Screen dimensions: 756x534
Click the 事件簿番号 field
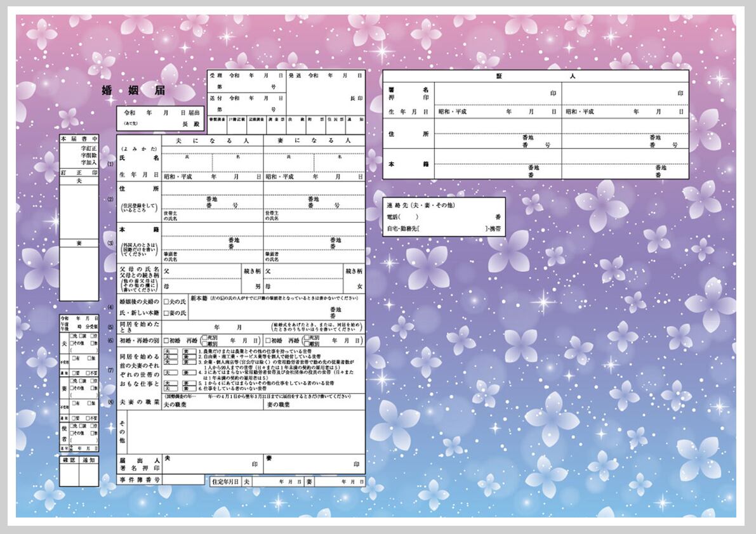point(183,479)
